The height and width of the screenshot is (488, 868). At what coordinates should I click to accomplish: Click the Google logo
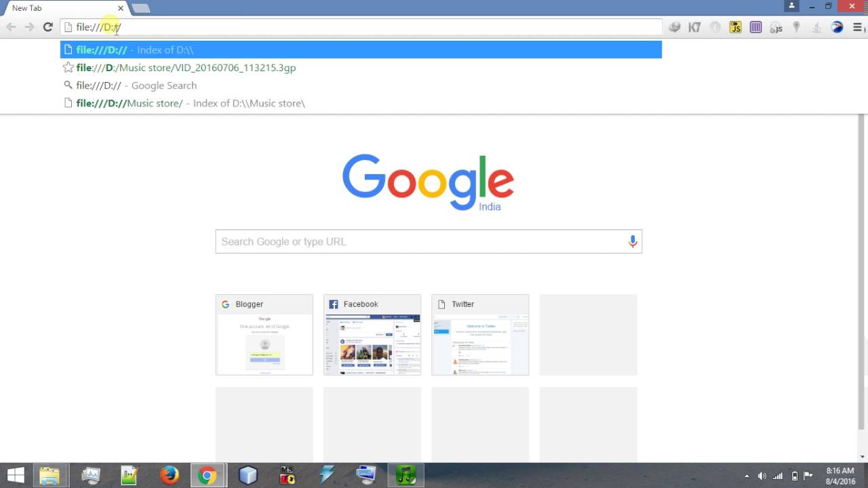click(x=428, y=181)
